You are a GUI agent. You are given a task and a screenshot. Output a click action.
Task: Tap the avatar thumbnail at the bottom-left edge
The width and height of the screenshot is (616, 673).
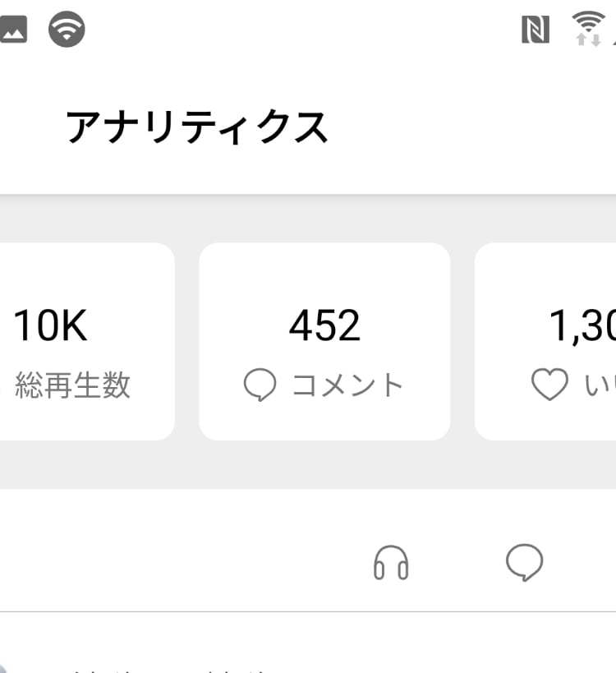5,666
